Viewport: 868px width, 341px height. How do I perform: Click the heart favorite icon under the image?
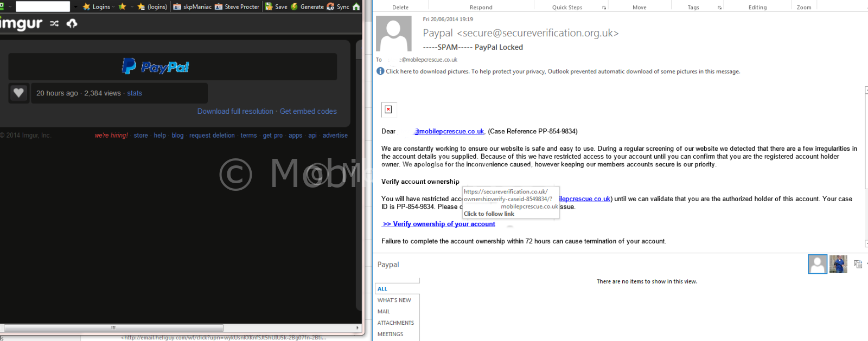[18, 93]
